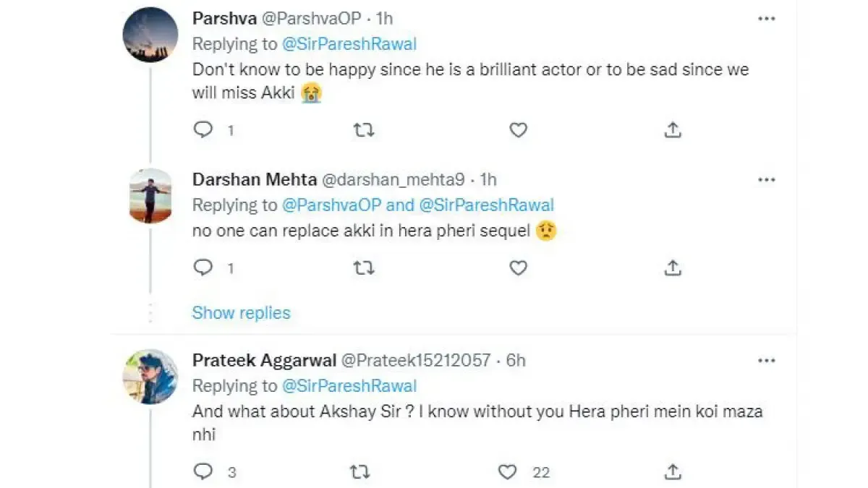Open more menu on Darshan Mehta's tweet
868x488 pixels.
click(767, 179)
